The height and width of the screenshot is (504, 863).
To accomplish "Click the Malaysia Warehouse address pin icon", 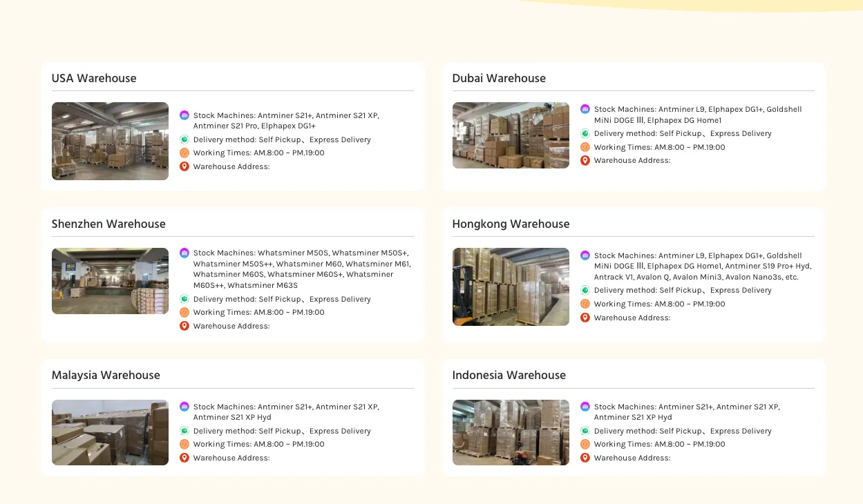I will (184, 458).
